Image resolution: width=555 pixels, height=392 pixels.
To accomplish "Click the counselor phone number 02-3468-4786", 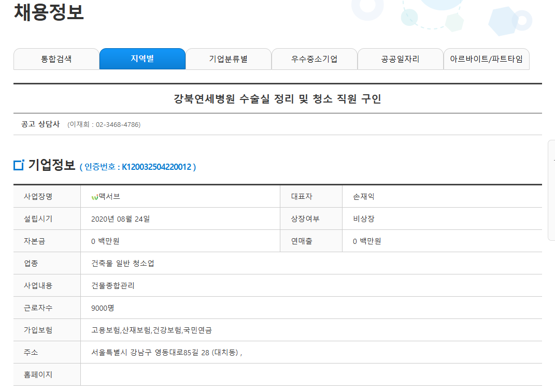I will click(117, 124).
